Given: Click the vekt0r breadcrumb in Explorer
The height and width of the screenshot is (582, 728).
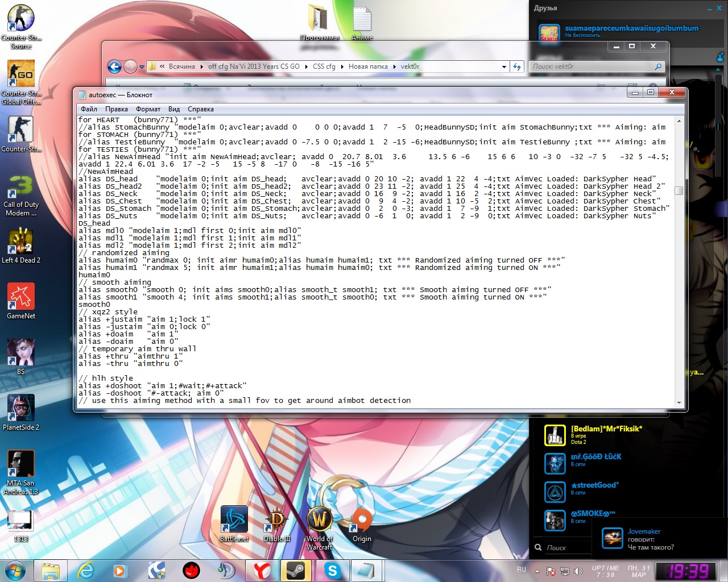Looking at the screenshot, I should (410, 66).
